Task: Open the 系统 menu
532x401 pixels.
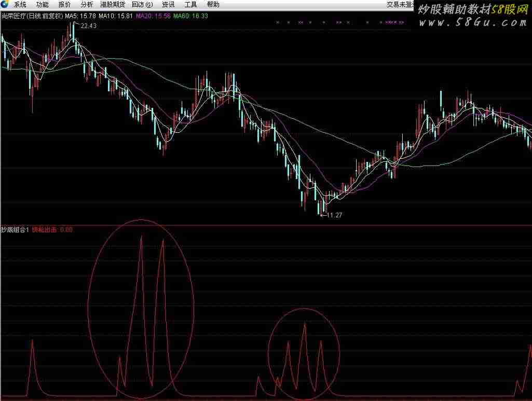Action: click(x=20, y=5)
